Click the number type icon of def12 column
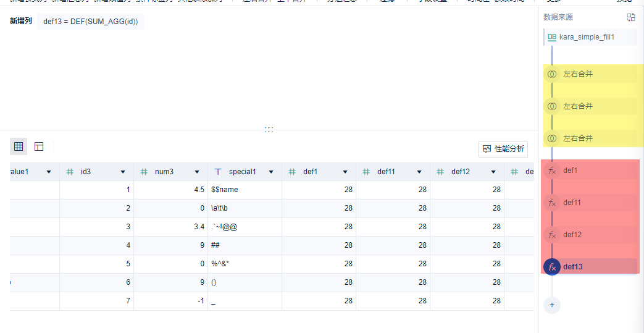The width and height of the screenshot is (644, 333). [441, 172]
